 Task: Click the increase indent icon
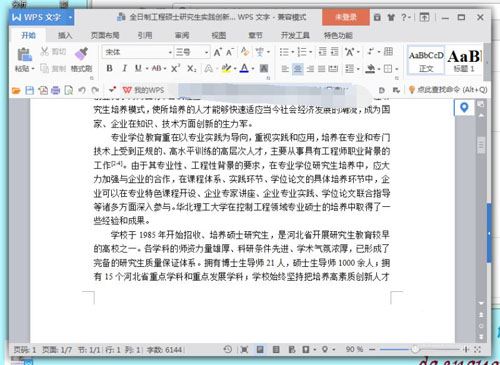point(334,52)
